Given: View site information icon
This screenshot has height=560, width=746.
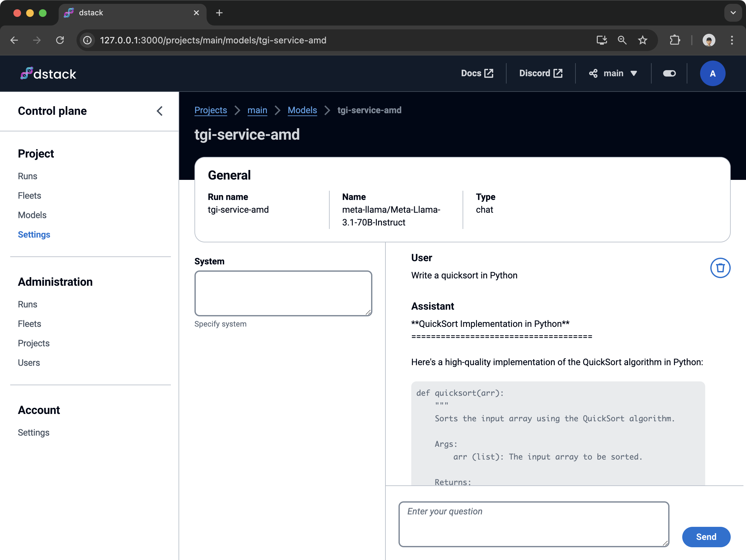Looking at the screenshot, I should pyautogui.click(x=87, y=41).
